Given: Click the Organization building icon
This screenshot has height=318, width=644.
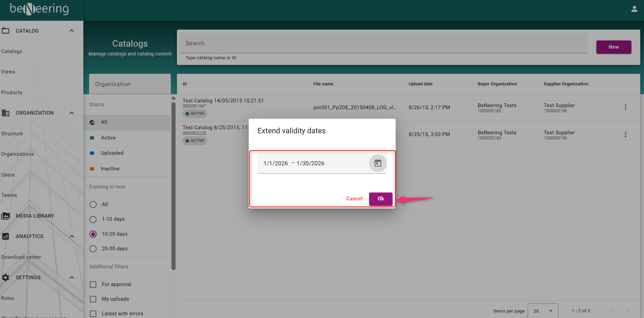Looking at the screenshot, I should (6, 113).
